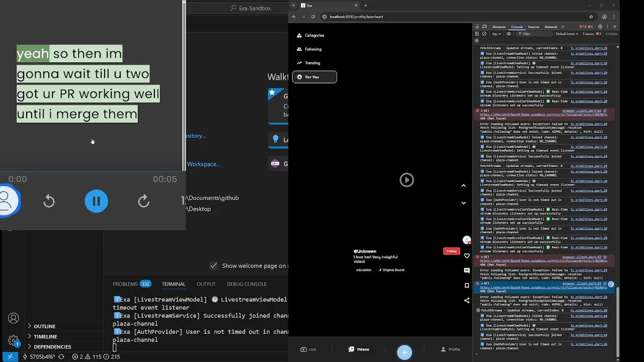Rewind the voice message with the back arrow
Screen dimensions: 644x362
[x=49, y=201]
